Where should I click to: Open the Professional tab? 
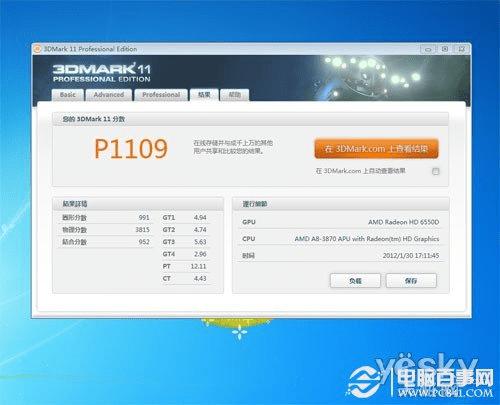pos(161,95)
